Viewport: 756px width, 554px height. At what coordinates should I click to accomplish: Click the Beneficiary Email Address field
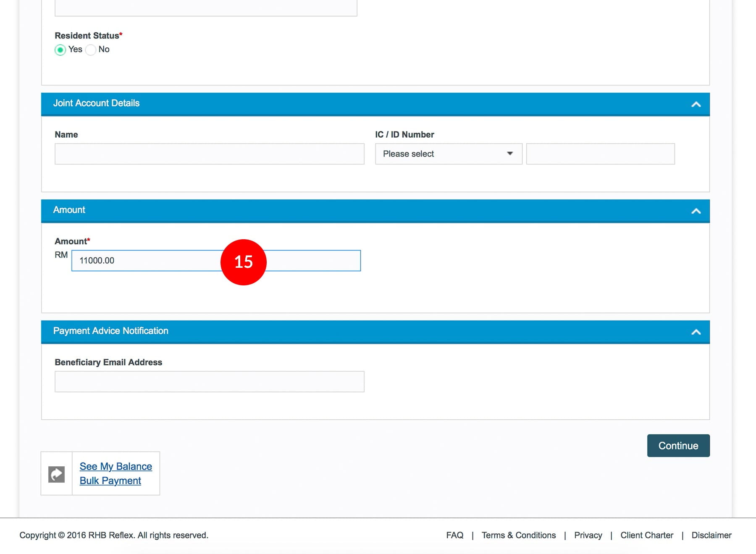tap(209, 382)
